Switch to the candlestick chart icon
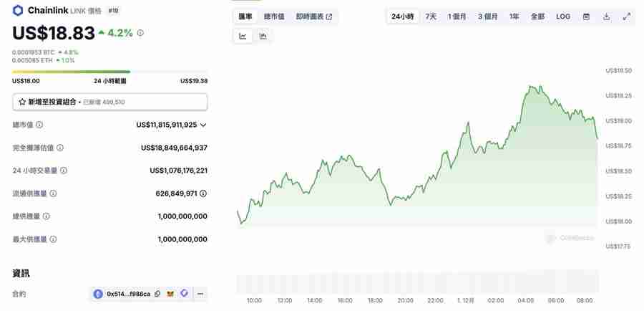644x311 pixels. (263, 36)
